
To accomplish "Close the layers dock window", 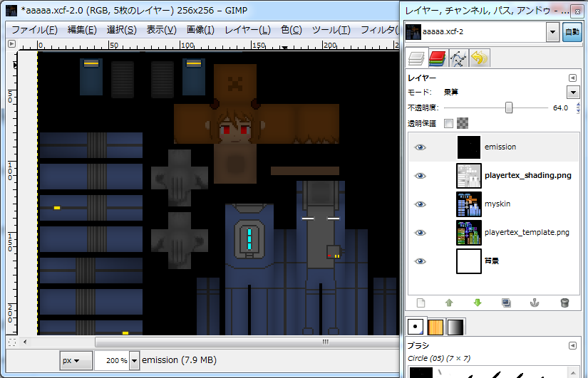I will tap(577, 11).
